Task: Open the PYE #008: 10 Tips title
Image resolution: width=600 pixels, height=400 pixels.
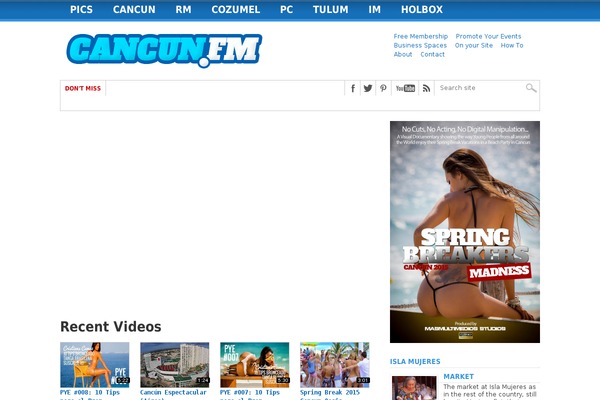Action: (90, 393)
